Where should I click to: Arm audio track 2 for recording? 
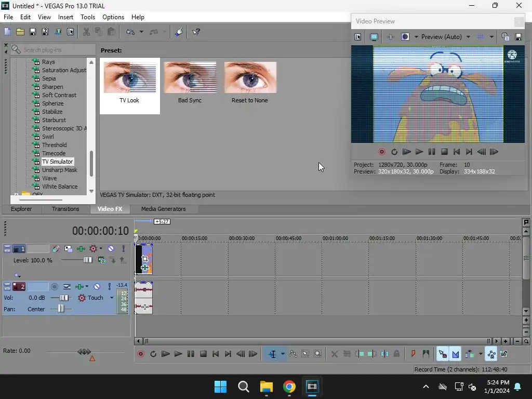coord(54,287)
